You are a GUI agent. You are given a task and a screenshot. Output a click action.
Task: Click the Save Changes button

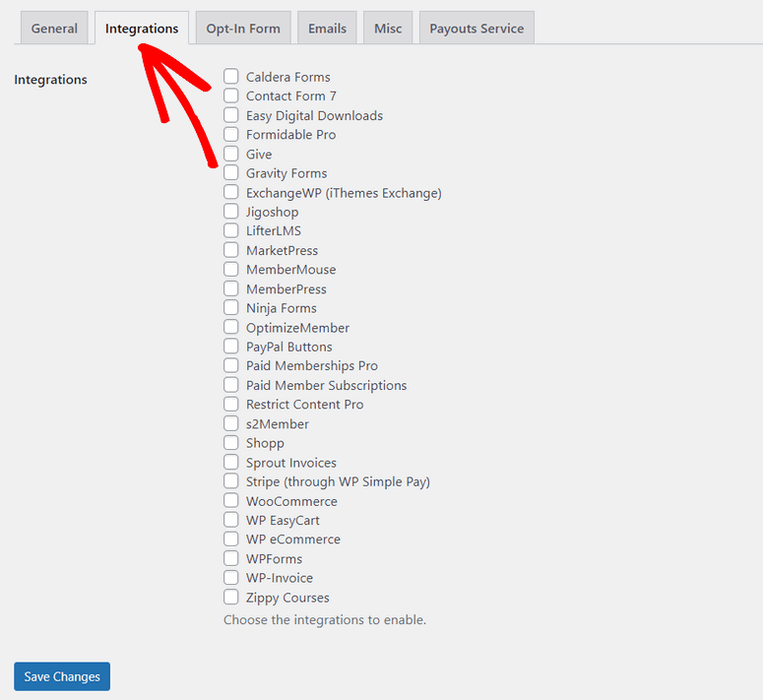pos(62,676)
